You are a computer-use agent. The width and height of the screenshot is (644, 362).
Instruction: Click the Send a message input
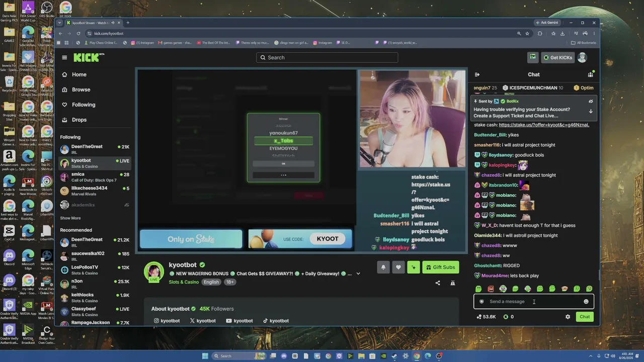534,302
